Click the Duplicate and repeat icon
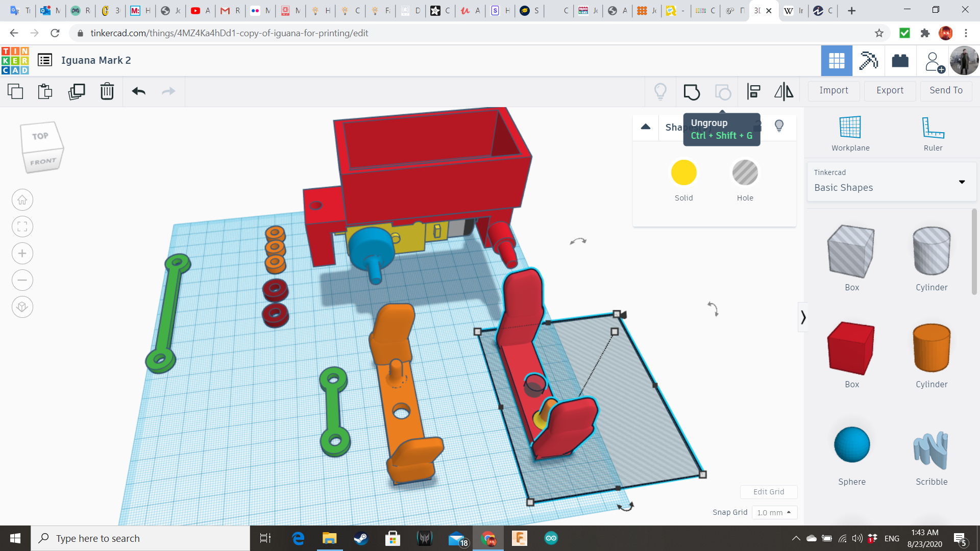This screenshot has width=980, height=551. click(77, 91)
